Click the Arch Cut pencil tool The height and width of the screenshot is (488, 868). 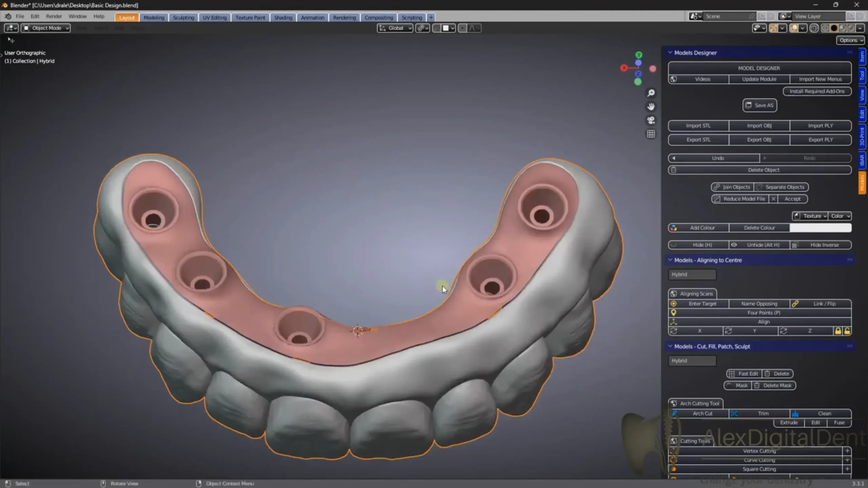698,413
